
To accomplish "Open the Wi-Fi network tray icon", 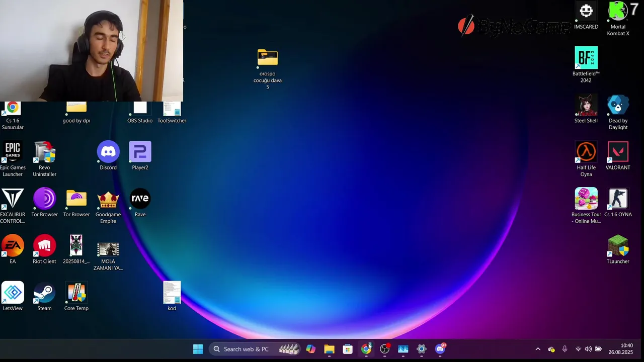I will pyautogui.click(x=578, y=349).
